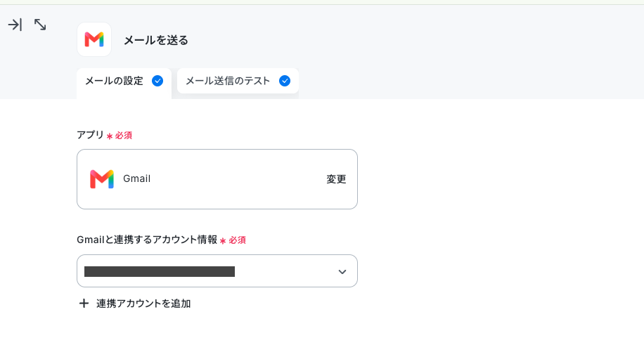
Task: Click the Gmail icon inside the アプリ box
Action: (102, 179)
